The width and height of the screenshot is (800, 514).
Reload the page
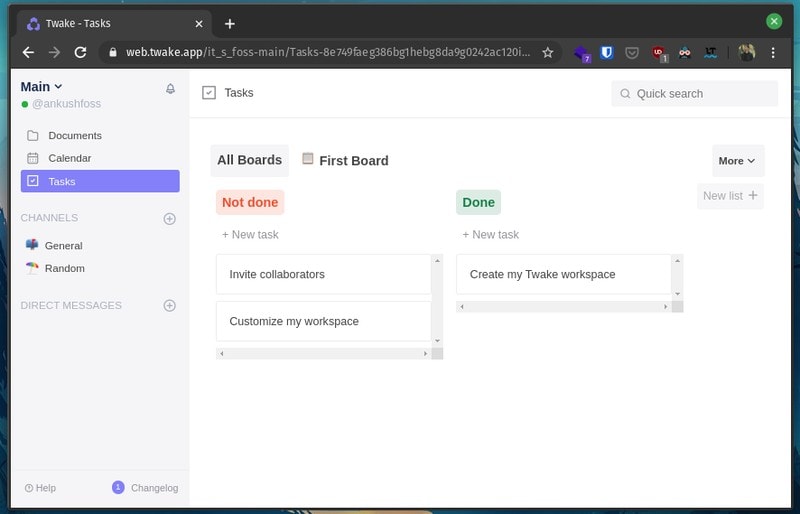pyautogui.click(x=80, y=52)
